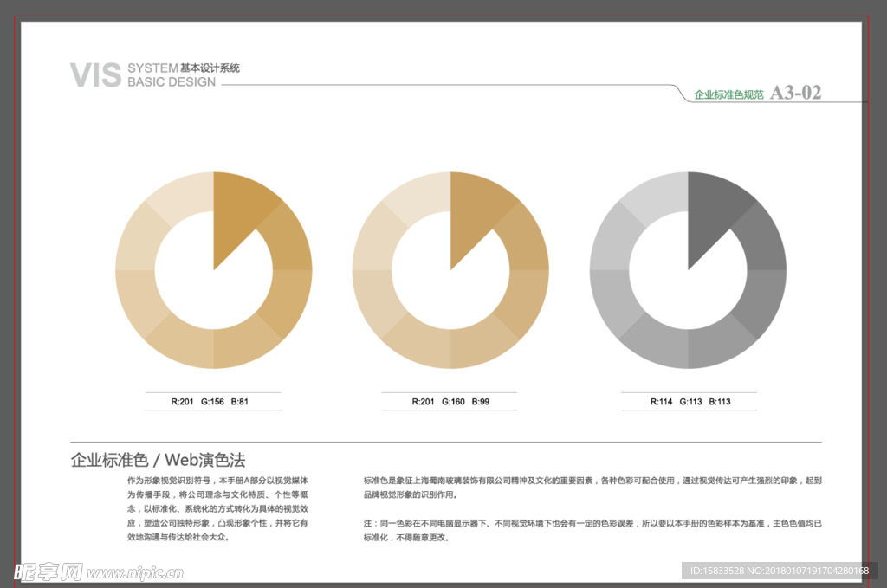
Task: Select the R:201 G:160 B:99 color label
Action: click(450, 402)
